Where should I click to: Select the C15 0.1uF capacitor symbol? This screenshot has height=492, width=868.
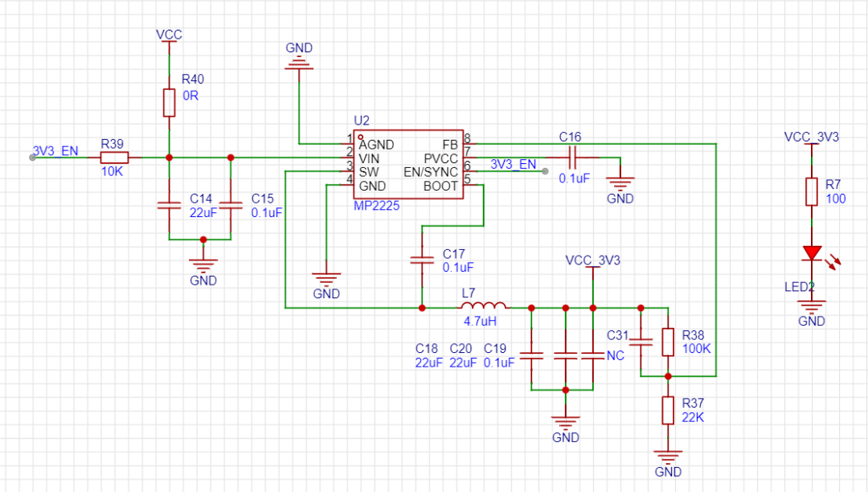click(231, 205)
